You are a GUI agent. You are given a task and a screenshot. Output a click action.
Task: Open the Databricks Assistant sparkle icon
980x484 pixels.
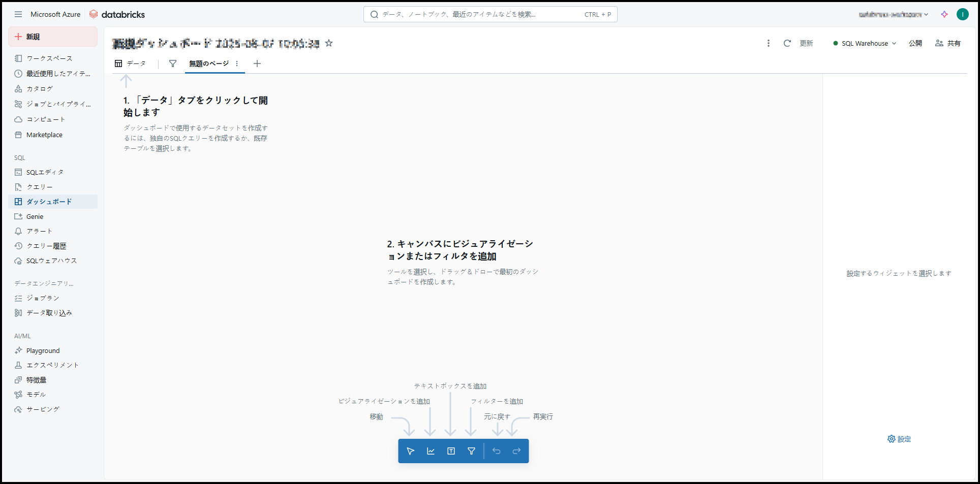944,14
